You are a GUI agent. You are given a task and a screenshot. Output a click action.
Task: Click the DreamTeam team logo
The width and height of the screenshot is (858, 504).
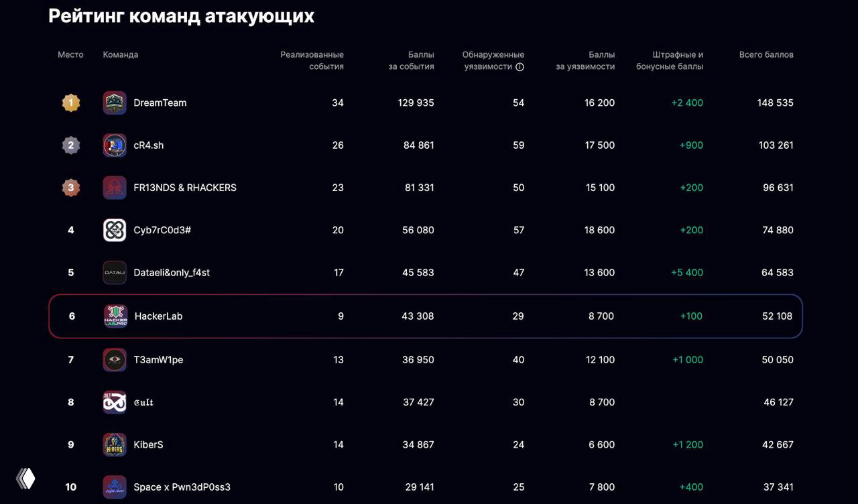tap(115, 103)
